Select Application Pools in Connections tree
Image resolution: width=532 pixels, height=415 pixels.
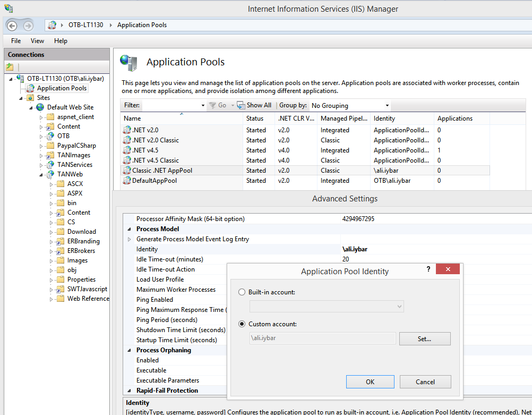62,88
